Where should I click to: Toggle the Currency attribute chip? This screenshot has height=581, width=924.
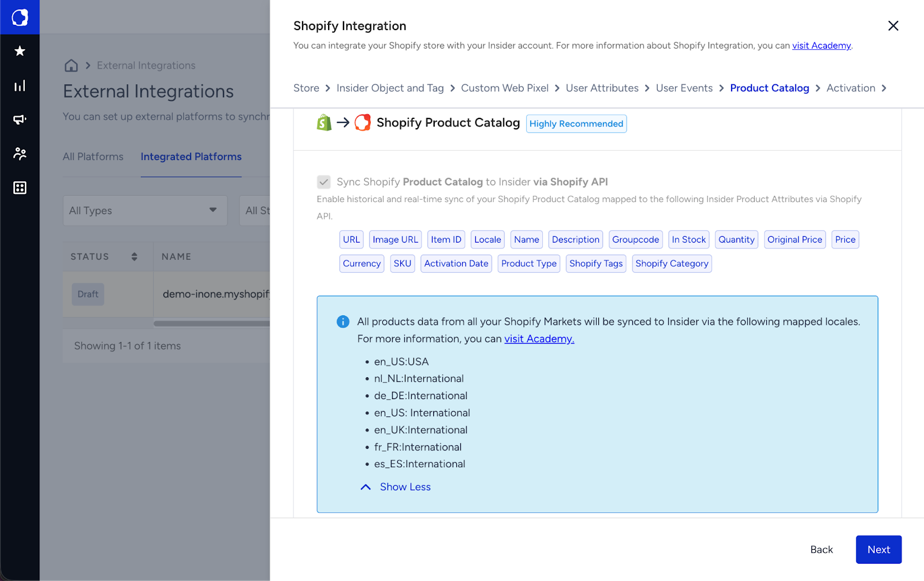361,263
